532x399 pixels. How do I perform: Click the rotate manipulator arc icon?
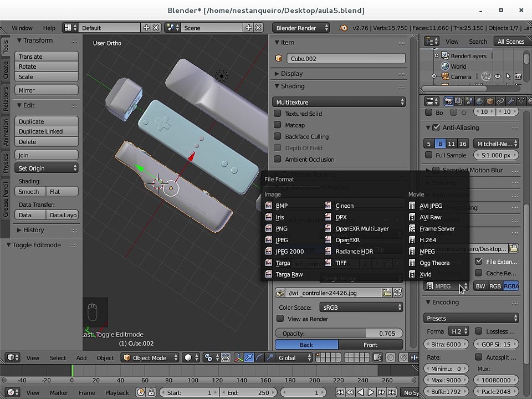[x=259, y=357]
